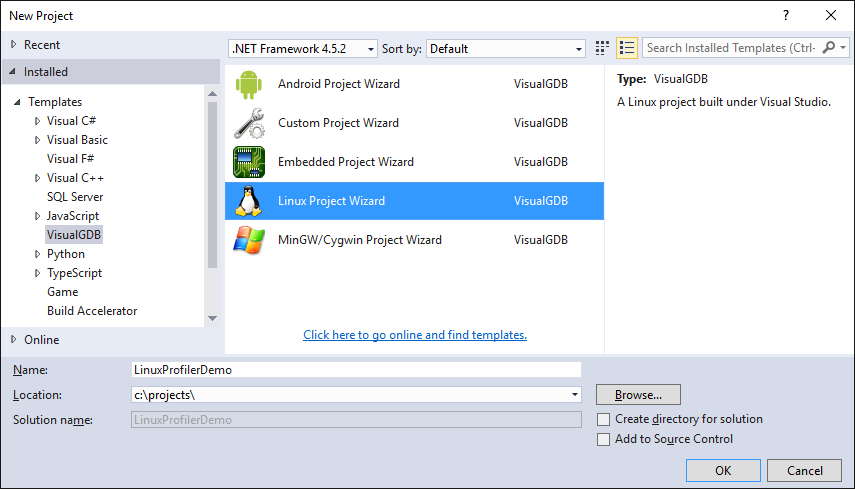Screen dimensions: 855x489
Task: Collapse the Templates tree node
Action: tap(17, 102)
